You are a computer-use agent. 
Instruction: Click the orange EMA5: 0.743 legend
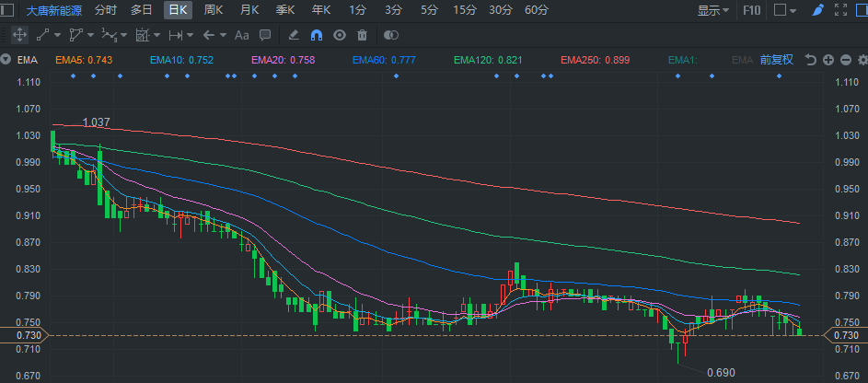84,60
